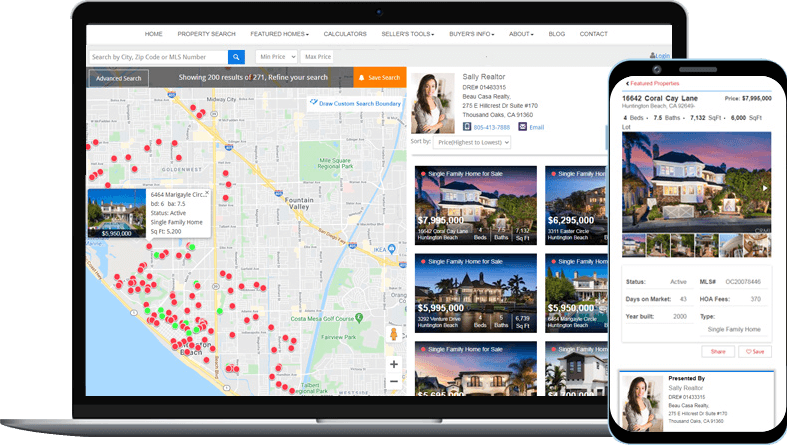The width and height of the screenshot is (788, 445).
Task: Open the Seller's Tools menu
Action: [407, 34]
